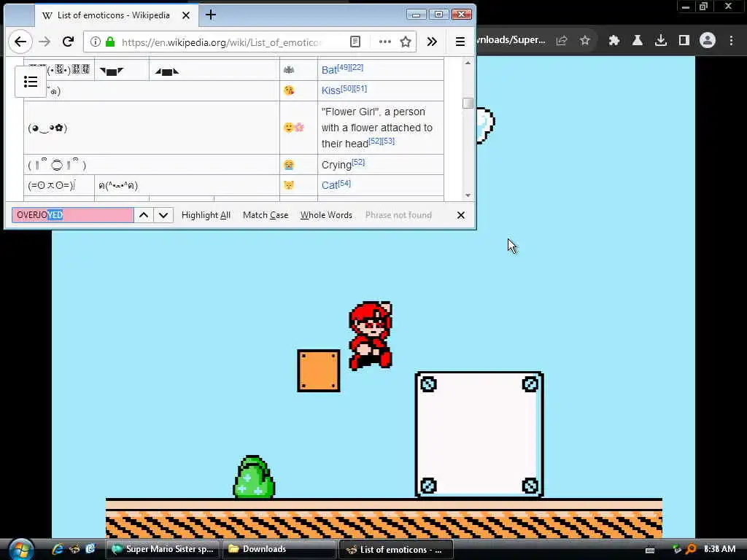The width and height of the screenshot is (747, 560).
Task: Open Chrome extensions puzzle icon
Action: [614, 41]
